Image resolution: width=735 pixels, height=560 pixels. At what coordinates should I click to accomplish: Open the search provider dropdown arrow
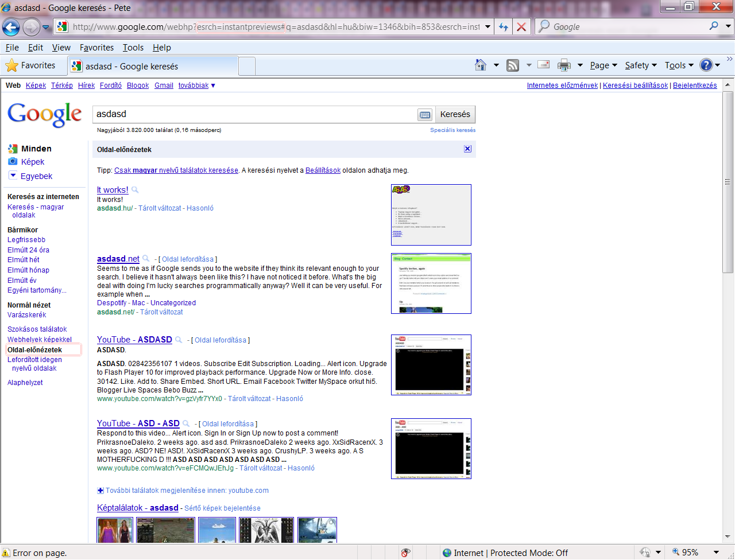coord(729,26)
